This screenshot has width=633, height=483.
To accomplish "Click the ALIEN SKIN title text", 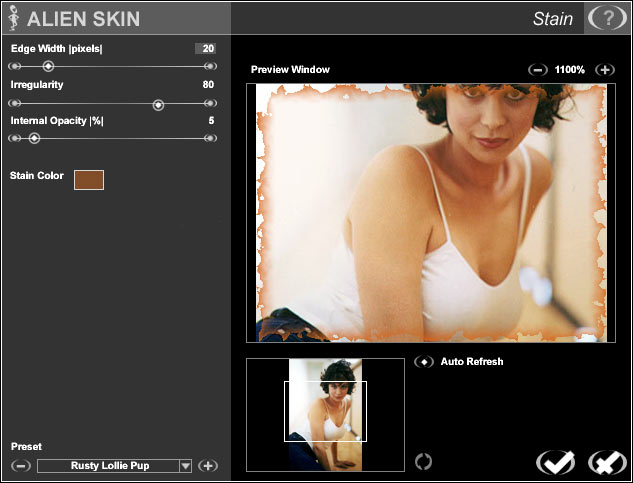I will 84,19.
